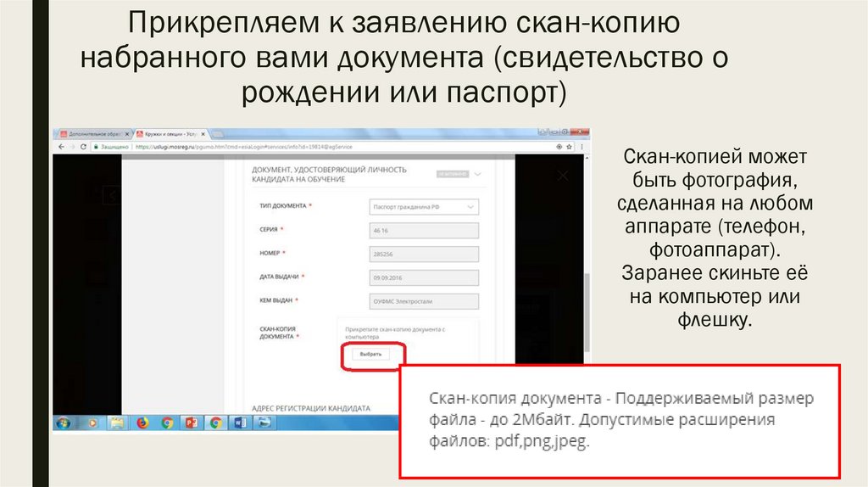The height and width of the screenshot is (487, 868).
Task: Click 'АДРЕС РЕГИСТРАЦИИ КАНДИДАТА' heading
Action: tap(311, 408)
